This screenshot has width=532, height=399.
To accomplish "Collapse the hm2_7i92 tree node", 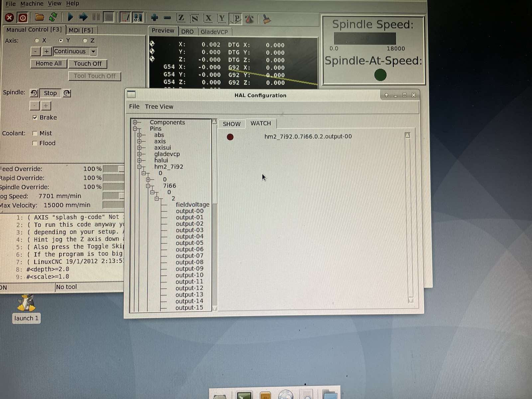I will (140, 167).
